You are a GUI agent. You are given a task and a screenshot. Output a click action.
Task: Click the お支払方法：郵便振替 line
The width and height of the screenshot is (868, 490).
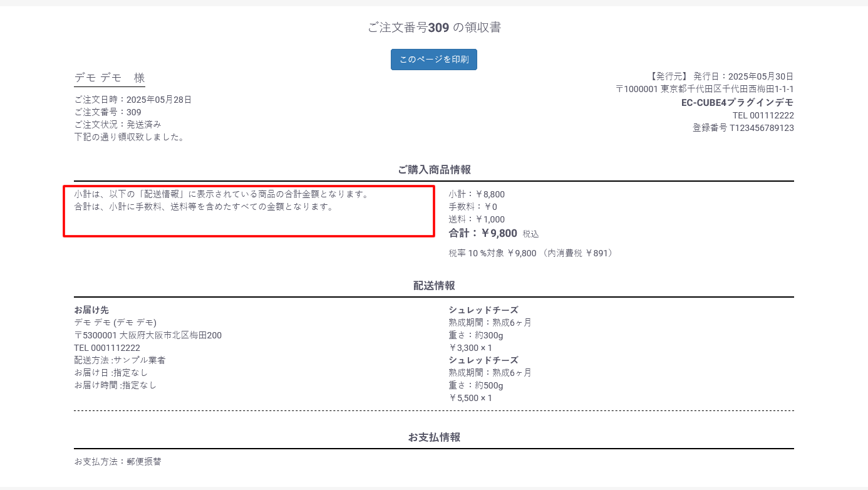[x=118, y=462]
